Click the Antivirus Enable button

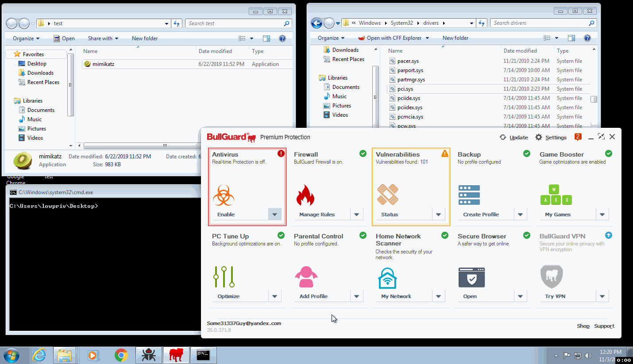pyautogui.click(x=240, y=215)
